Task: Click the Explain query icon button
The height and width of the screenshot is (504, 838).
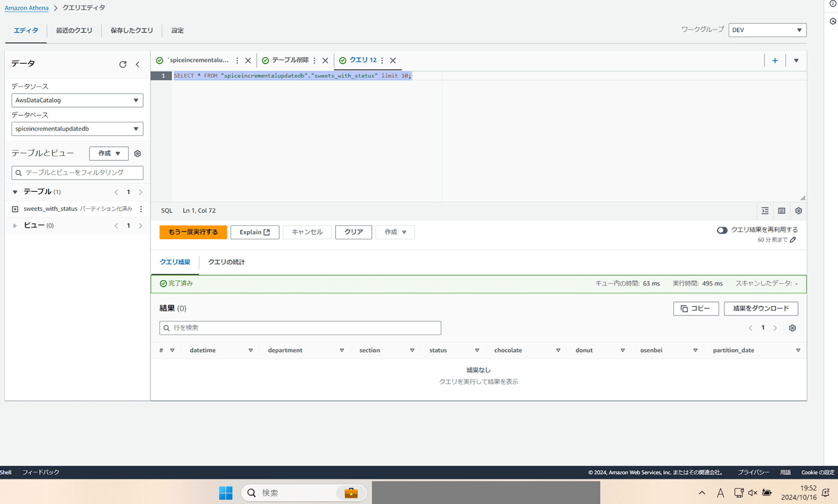Action: tap(254, 232)
